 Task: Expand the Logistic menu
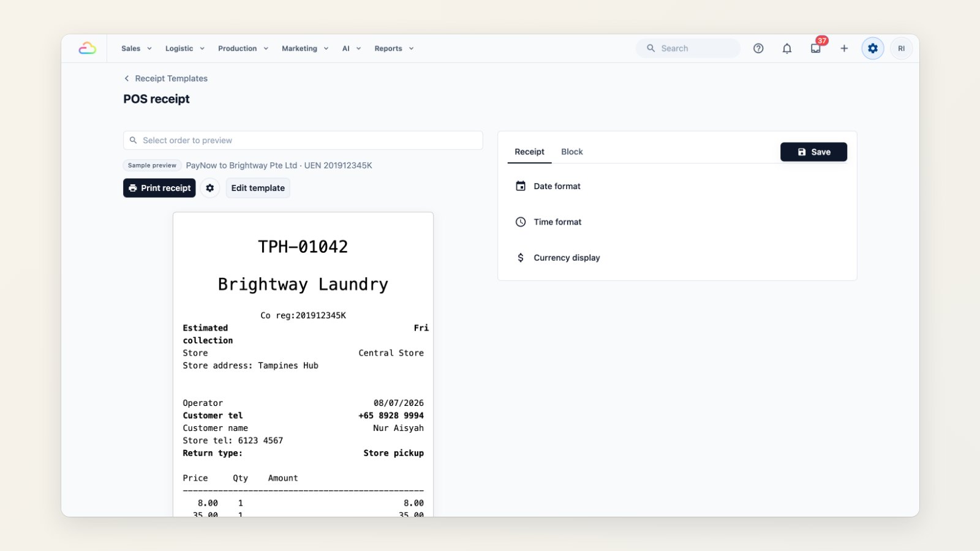point(185,48)
